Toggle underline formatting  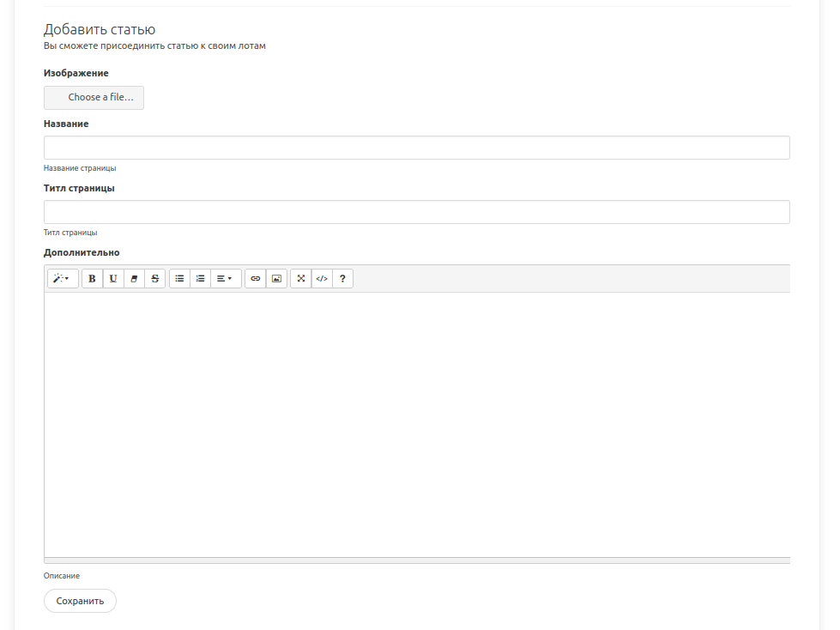113,279
